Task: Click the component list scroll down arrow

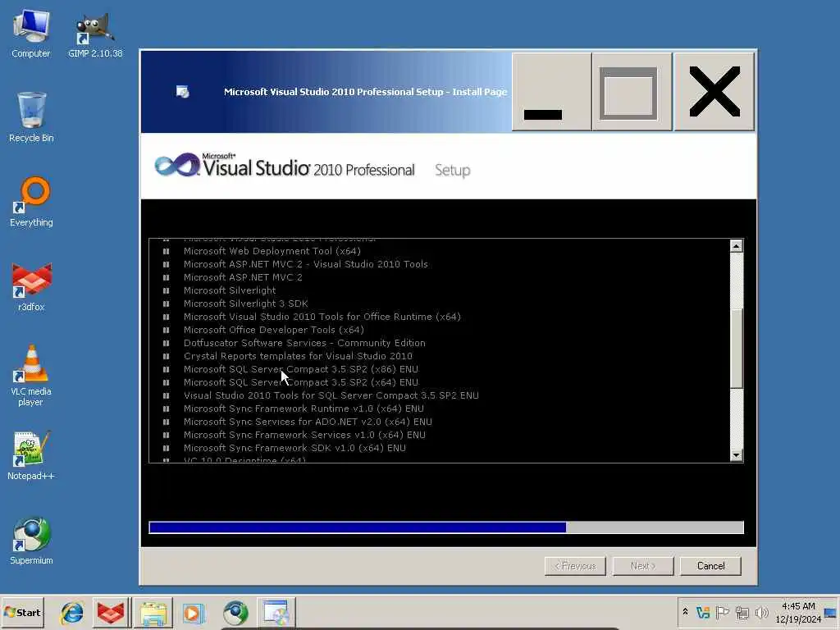Action: point(736,454)
